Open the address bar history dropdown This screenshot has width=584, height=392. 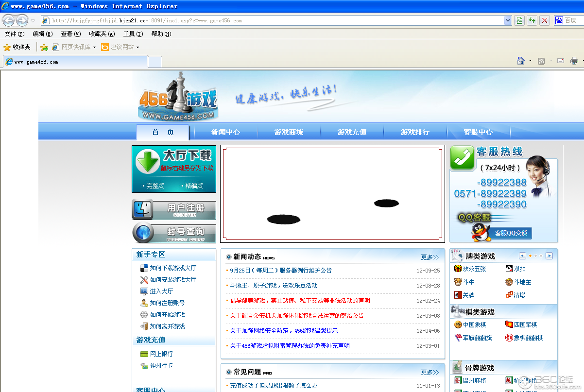507,20
